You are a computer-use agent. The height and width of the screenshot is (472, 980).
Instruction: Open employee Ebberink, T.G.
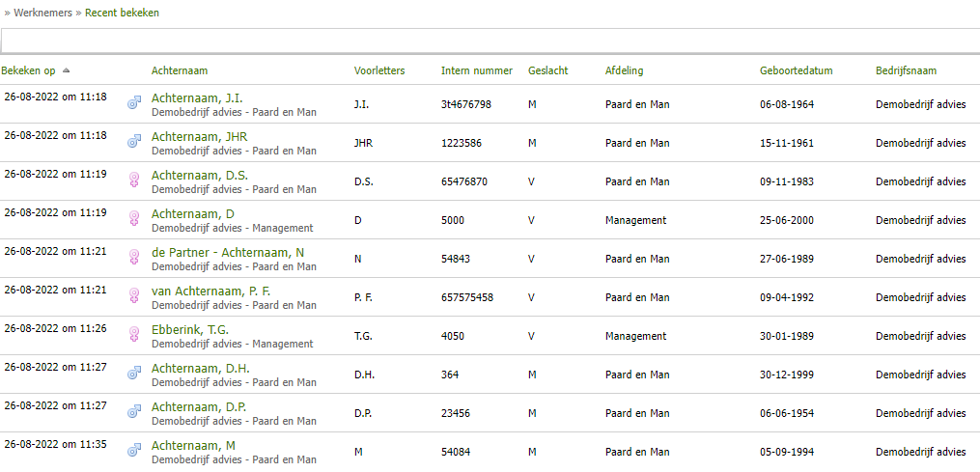pyautogui.click(x=190, y=330)
